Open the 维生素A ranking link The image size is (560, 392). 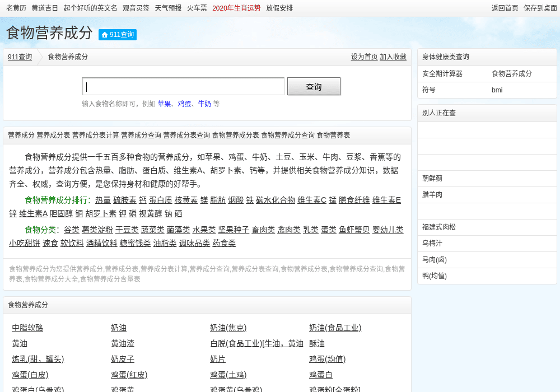(33, 213)
